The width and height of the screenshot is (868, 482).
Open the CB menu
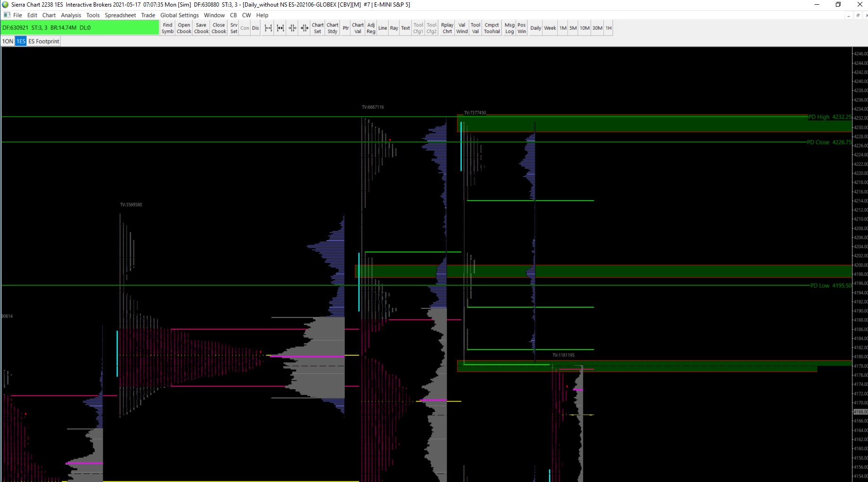pos(233,15)
